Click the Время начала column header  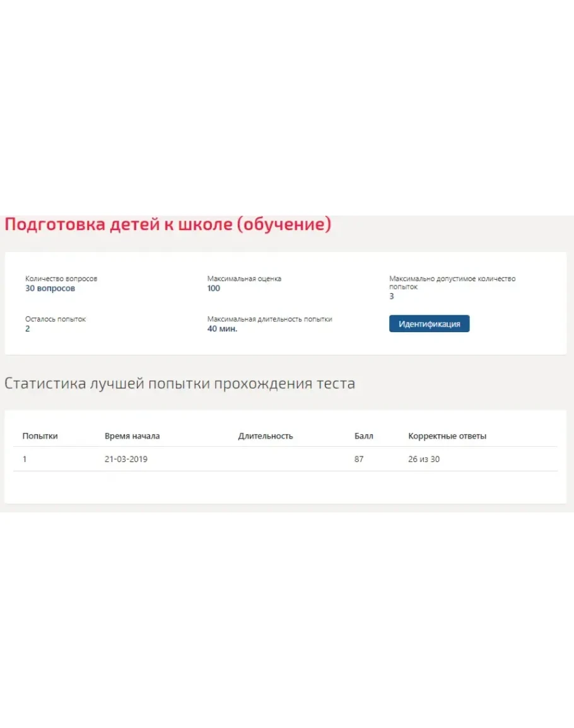(x=132, y=436)
